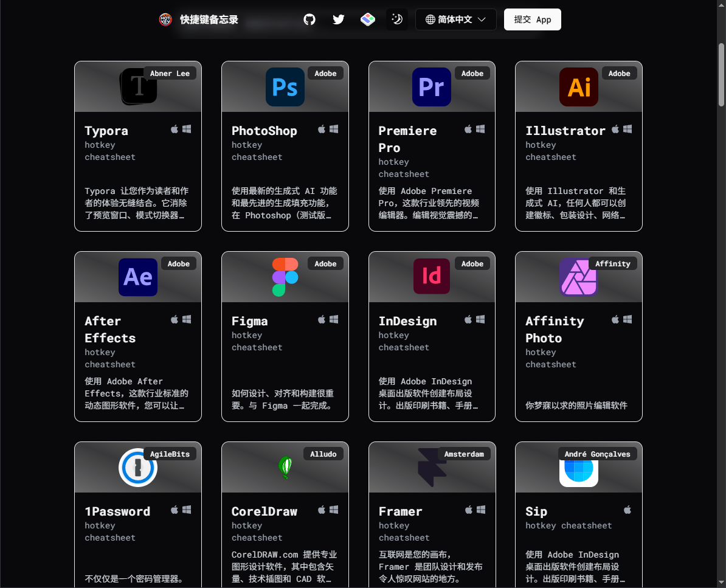Screen dimensions: 726x588
Task: Open the After Effects card title
Action: point(110,330)
